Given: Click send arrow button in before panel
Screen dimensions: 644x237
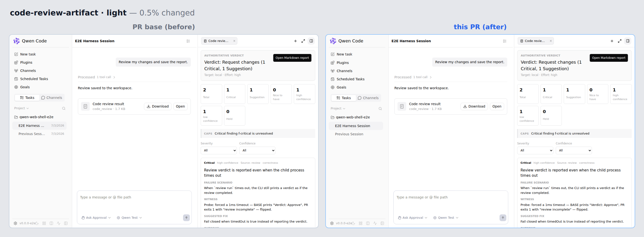Looking at the screenshot, I should pyautogui.click(x=186, y=218).
